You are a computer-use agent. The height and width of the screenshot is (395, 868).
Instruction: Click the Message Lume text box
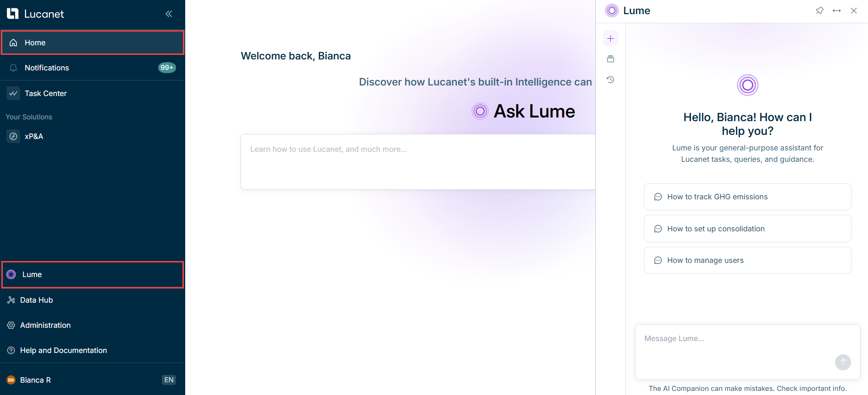748,352
